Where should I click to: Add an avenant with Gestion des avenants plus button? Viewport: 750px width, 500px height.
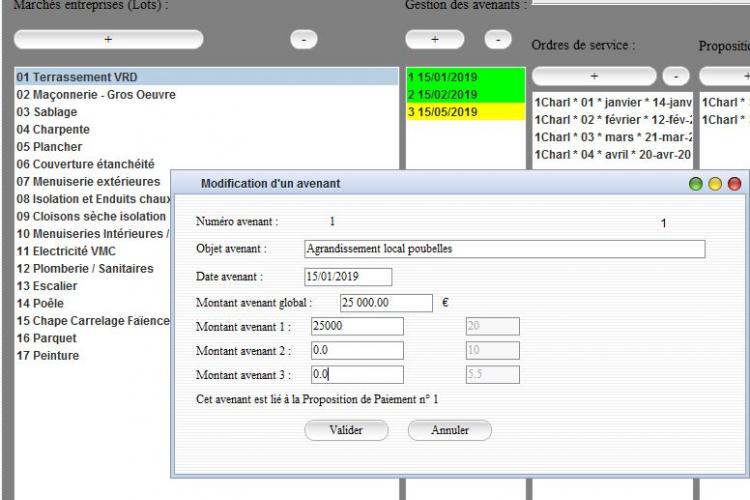[x=435, y=39]
